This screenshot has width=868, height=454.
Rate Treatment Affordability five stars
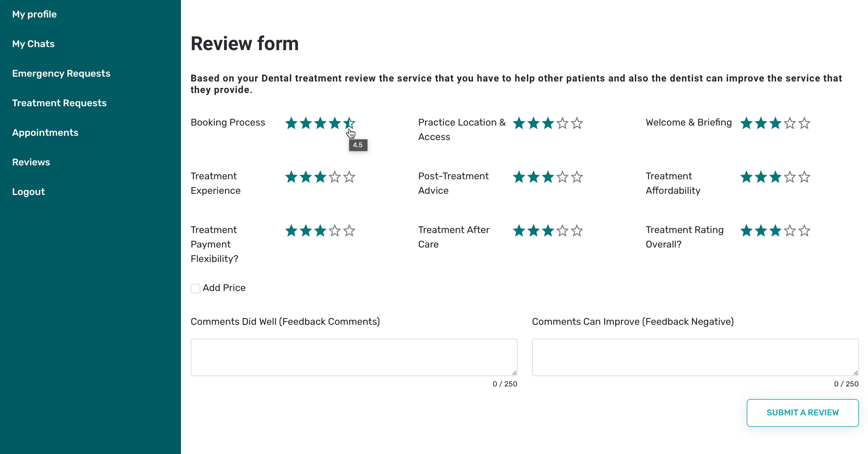tap(804, 177)
